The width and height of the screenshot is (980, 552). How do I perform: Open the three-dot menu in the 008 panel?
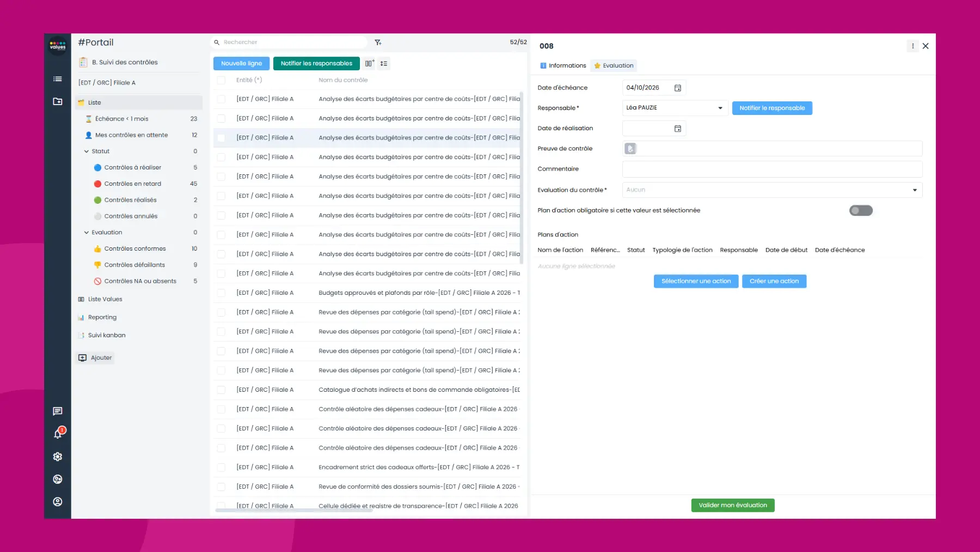point(912,46)
